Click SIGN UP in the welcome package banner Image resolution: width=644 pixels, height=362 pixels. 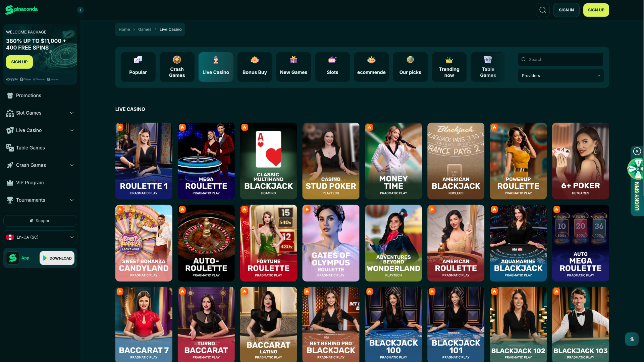coord(19,62)
